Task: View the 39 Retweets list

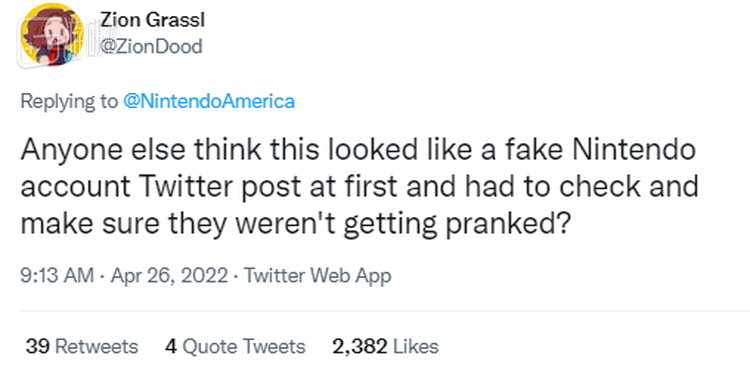Action: coord(82,347)
